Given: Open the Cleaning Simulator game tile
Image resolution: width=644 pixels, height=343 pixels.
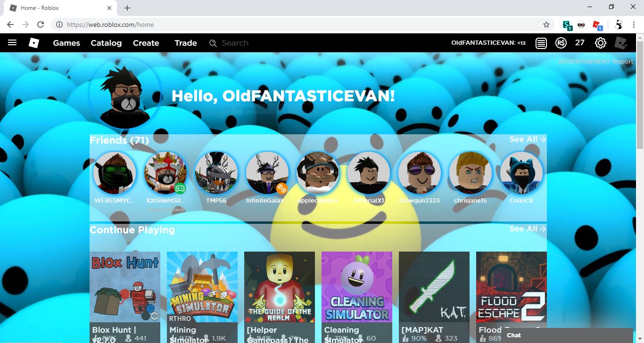Looking at the screenshot, I should (x=357, y=297).
